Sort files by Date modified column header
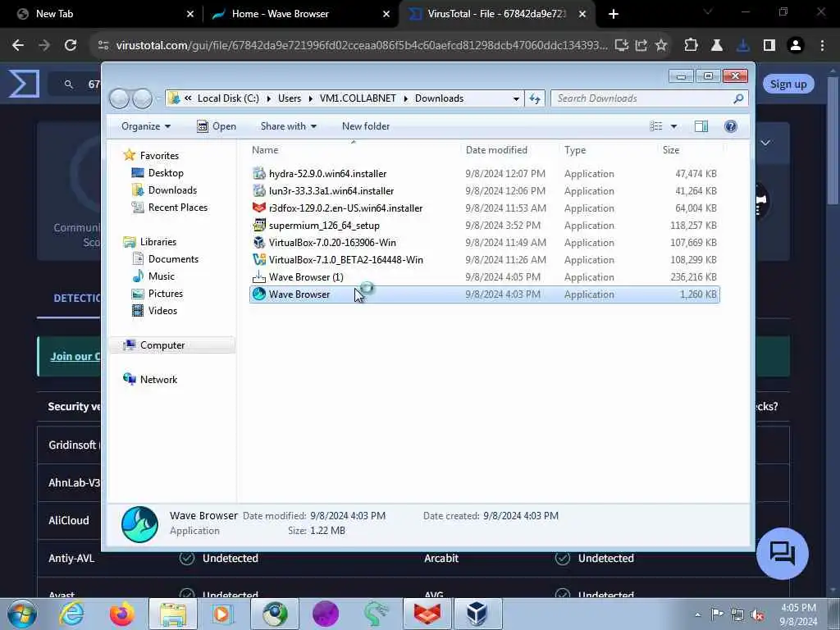The width and height of the screenshot is (840, 630). [496, 150]
